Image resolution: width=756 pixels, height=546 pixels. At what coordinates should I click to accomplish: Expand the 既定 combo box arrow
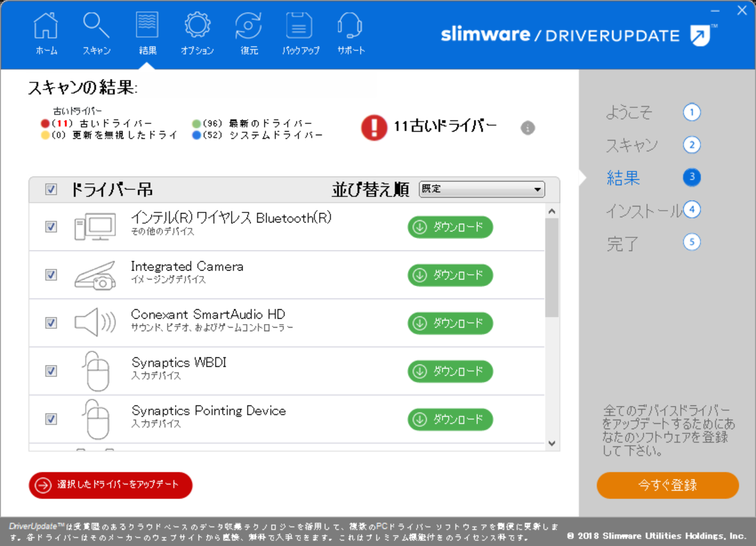point(537,189)
